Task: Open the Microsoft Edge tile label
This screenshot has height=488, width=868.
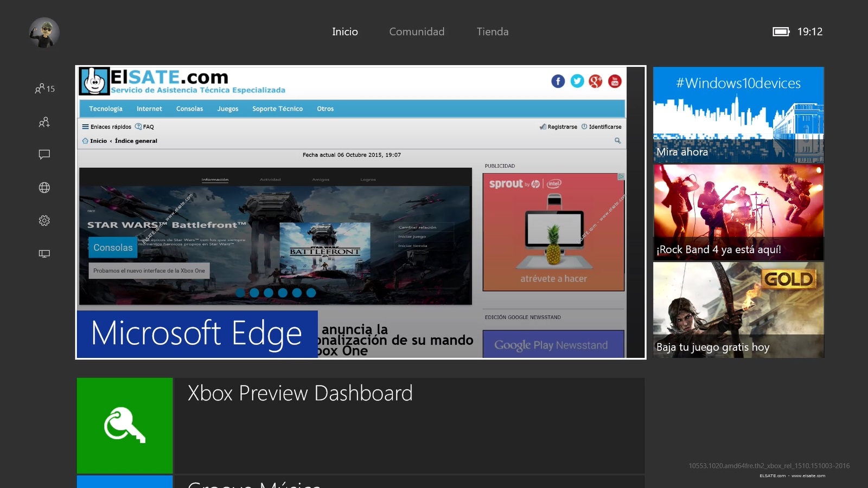Action: 197,334
